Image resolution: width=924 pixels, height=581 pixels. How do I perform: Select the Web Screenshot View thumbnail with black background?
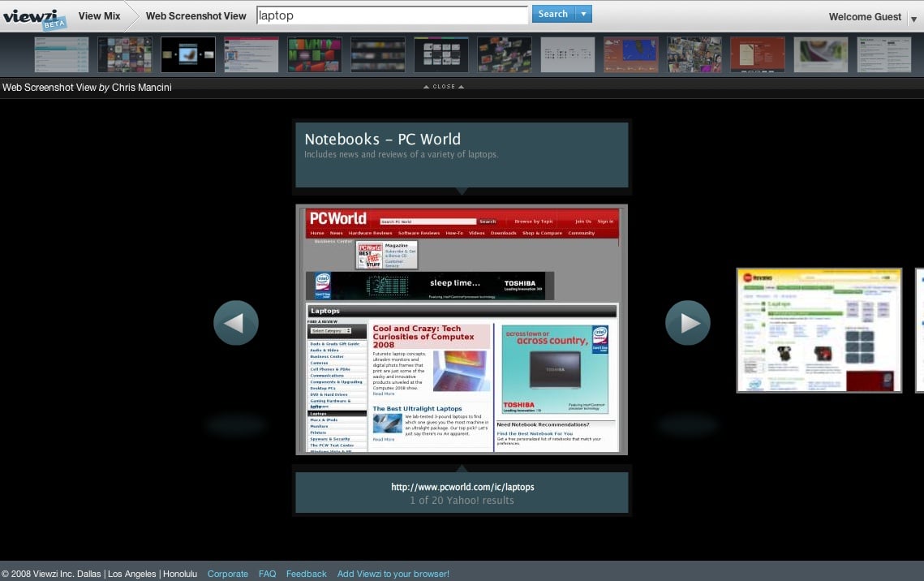(x=188, y=55)
